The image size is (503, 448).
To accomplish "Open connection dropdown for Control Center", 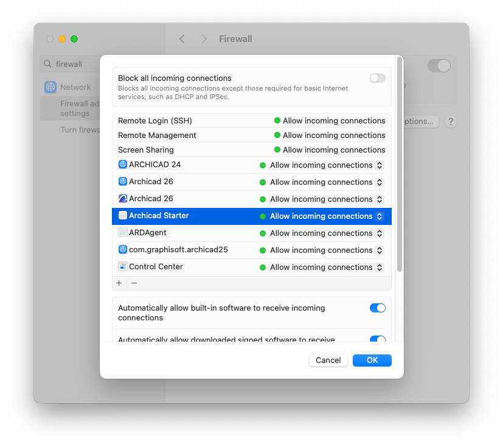I will pyautogui.click(x=380, y=267).
